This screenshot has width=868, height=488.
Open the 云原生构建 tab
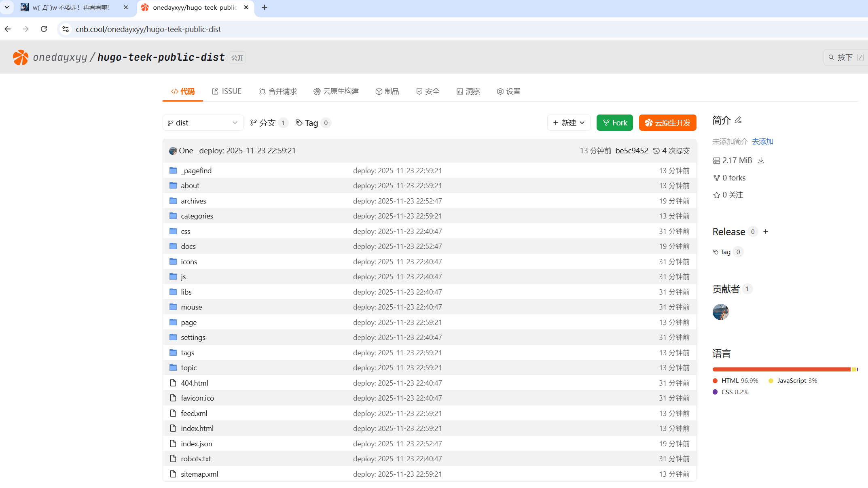336,91
